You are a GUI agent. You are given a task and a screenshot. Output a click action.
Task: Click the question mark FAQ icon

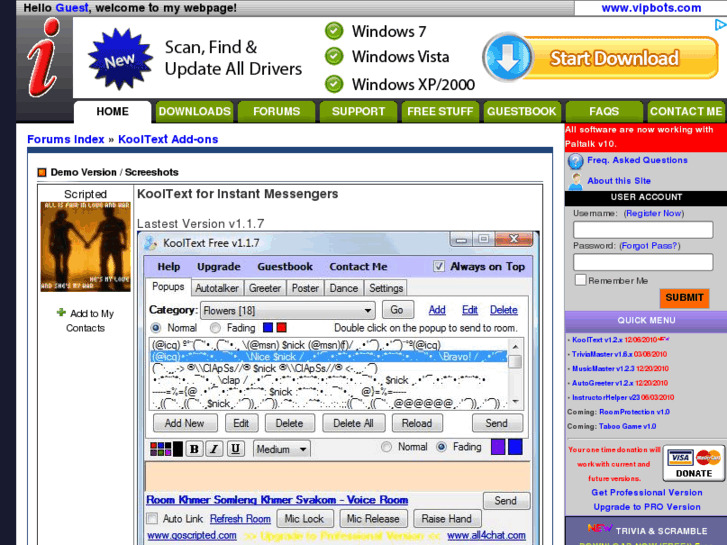pos(575,161)
